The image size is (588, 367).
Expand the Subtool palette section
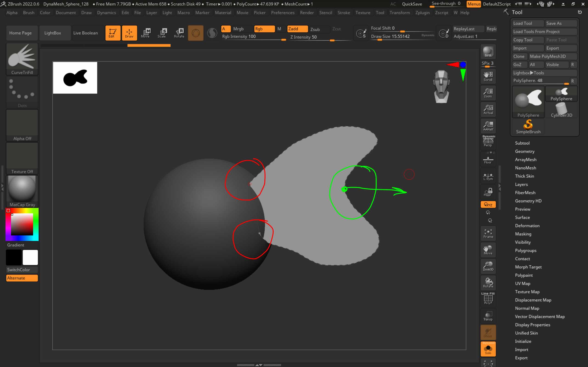coord(522,143)
